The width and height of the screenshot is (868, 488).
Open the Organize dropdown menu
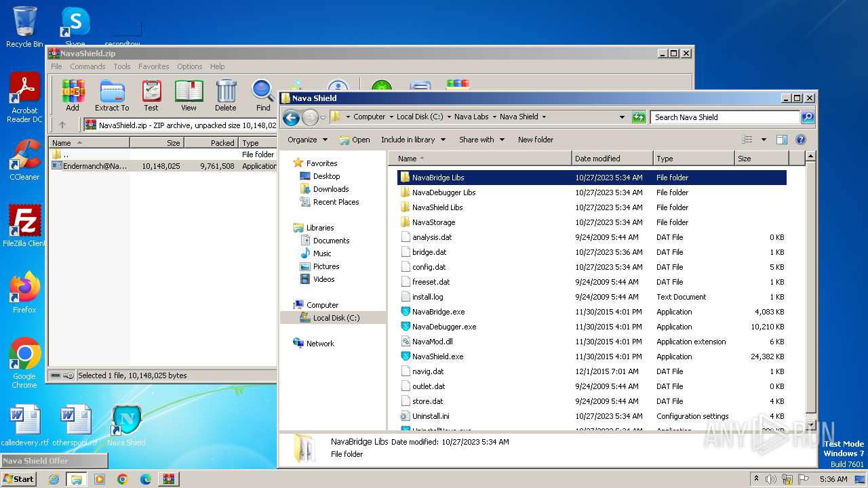click(307, 140)
